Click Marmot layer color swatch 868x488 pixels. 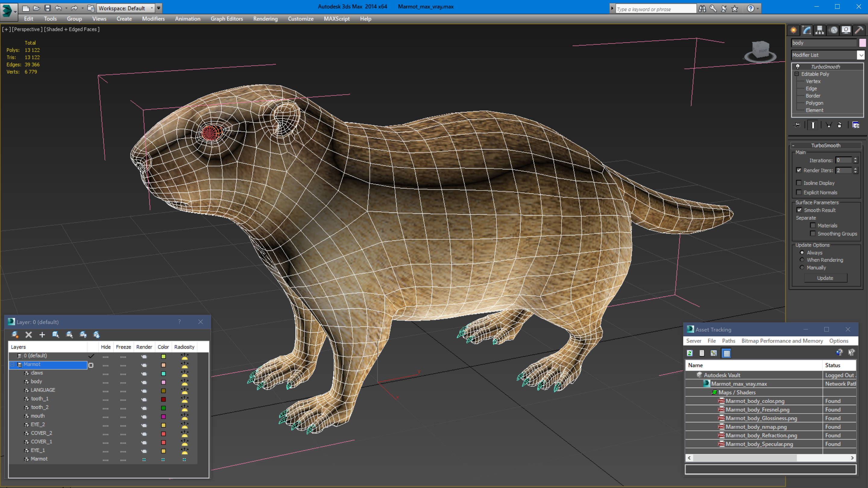(163, 365)
